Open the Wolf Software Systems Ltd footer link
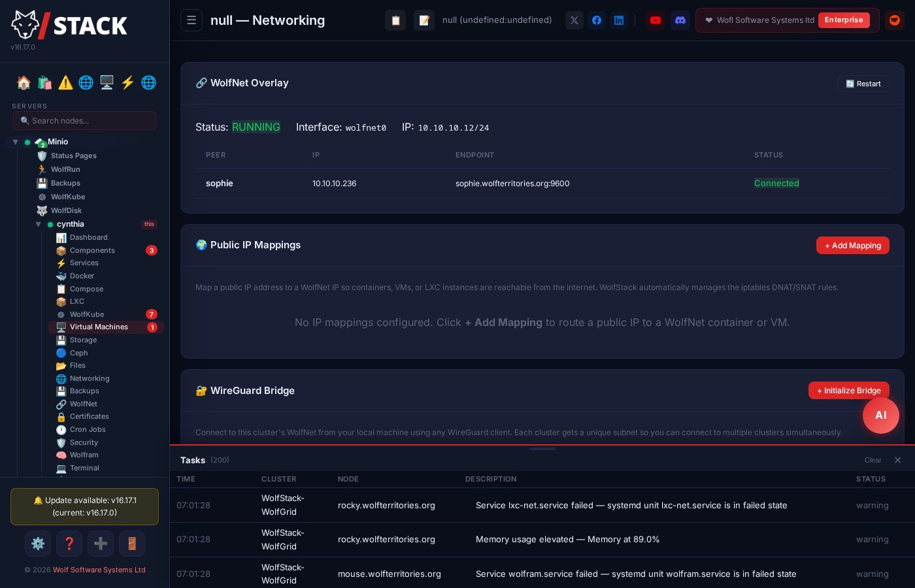This screenshot has width=915, height=588. click(99, 570)
